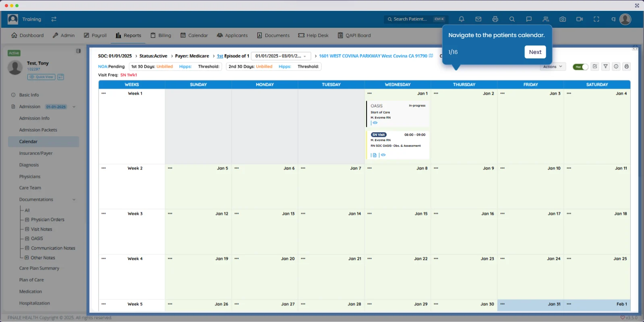Open Insurance/Payer
Image resolution: width=644 pixels, height=322 pixels.
pyautogui.click(x=36, y=154)
